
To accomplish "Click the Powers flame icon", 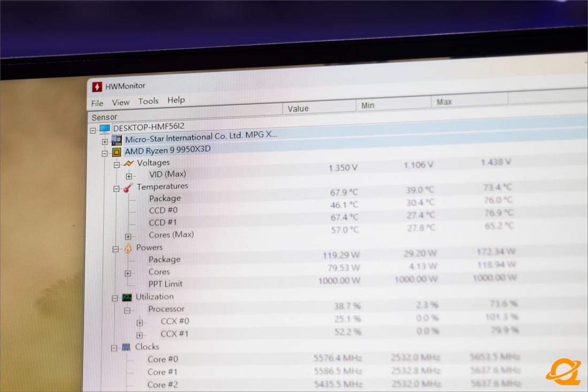I will [x=128, y=248].
